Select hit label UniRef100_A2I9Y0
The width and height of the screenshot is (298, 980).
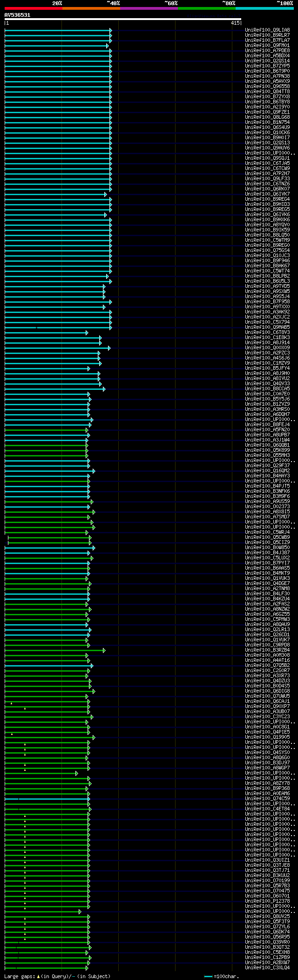coord(267,107)
